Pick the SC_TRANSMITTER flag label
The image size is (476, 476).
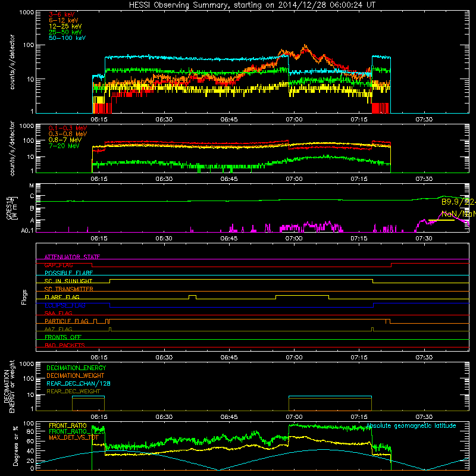tap(68, 289)
